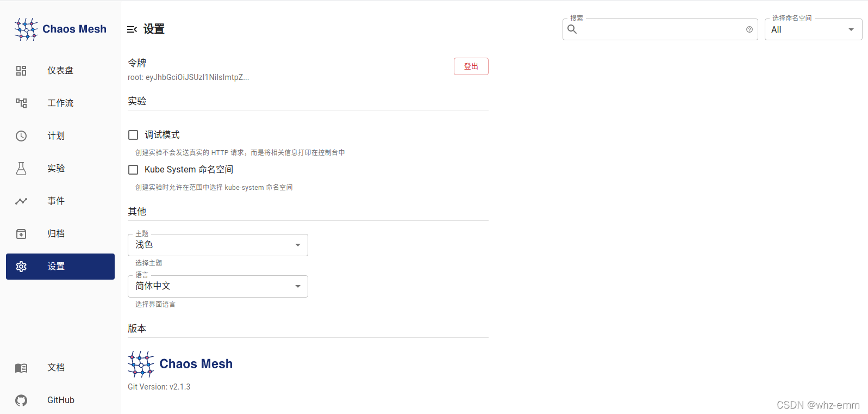Click the 选择主题 helper text
This screenshot has height=414, width=868.
(149, 263)
